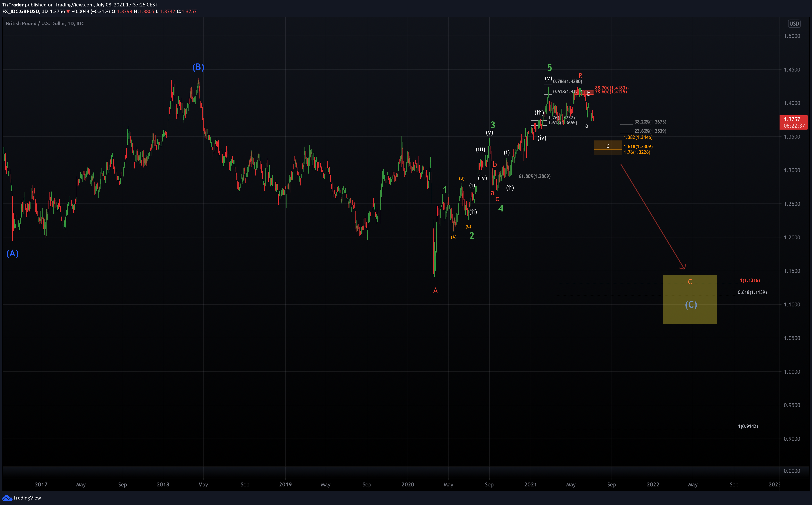Click the red A label below the 2020 low
This screenshot has height=505, width=812.
pos(435,290)
